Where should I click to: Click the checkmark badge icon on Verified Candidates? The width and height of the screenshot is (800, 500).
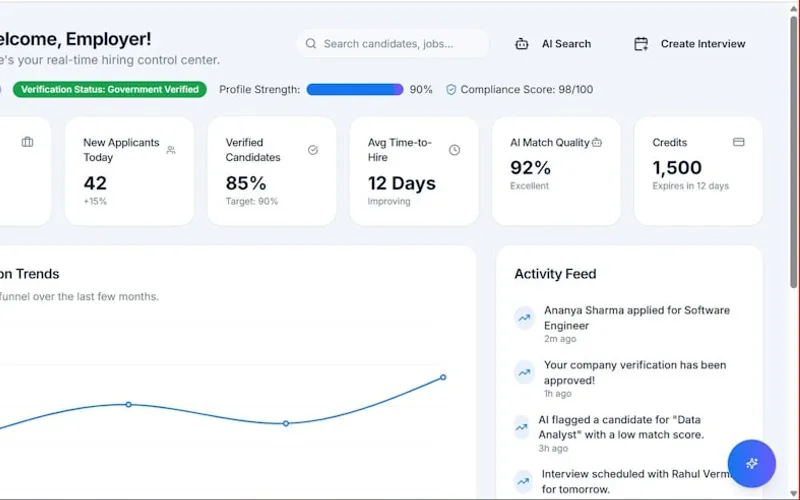[313, 150]
